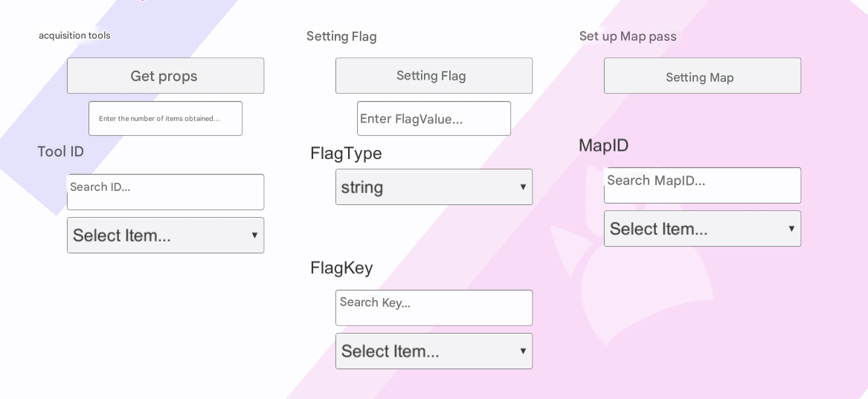The height and width of the screenshot is (399, 868).
Task: Expand the FlagType string dropdown
Action: [434, 187]
